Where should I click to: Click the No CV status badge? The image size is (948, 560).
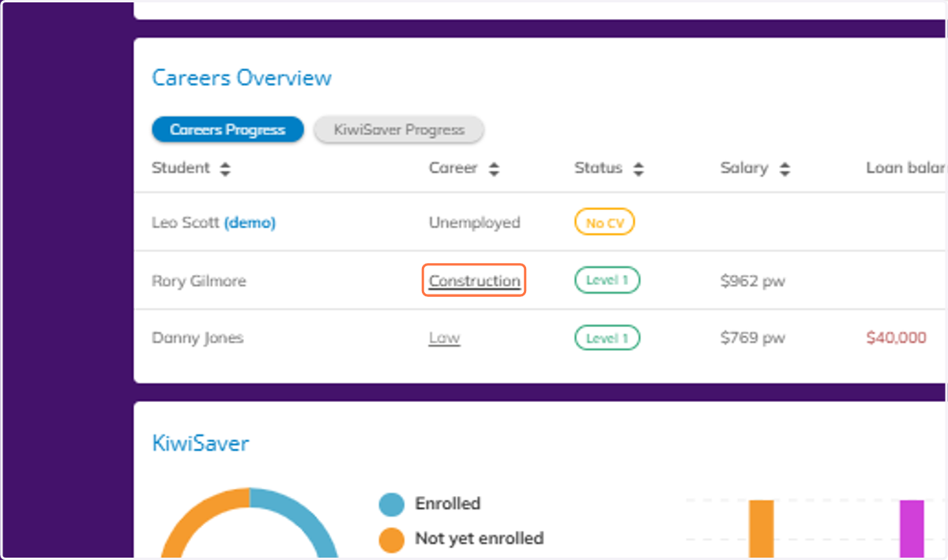pos(604,223)
